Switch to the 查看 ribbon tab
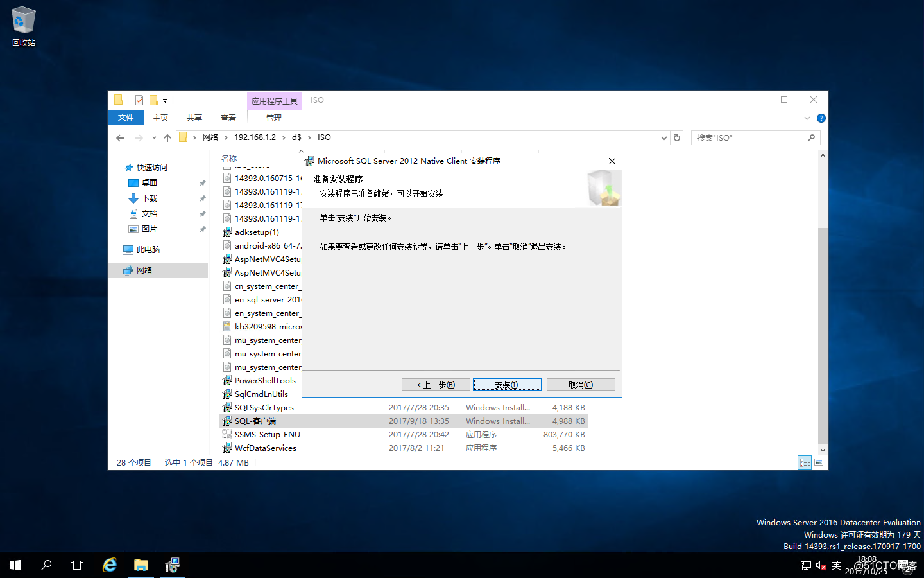 [x=228, y=118]
